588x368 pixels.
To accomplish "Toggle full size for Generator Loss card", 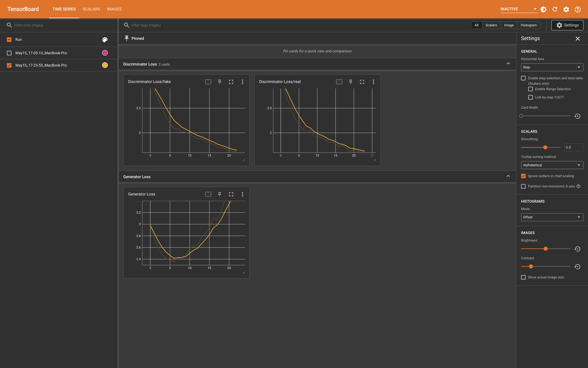I will point(231,194).
